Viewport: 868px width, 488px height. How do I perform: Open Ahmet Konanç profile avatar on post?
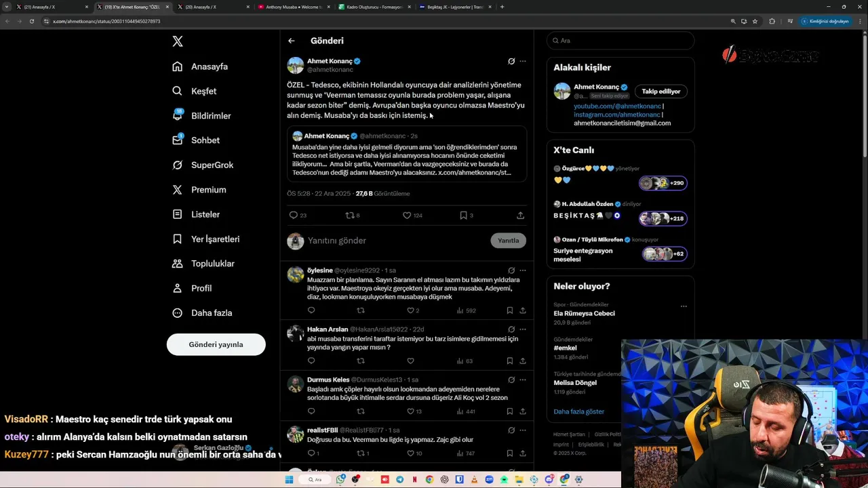click(295, 65)
